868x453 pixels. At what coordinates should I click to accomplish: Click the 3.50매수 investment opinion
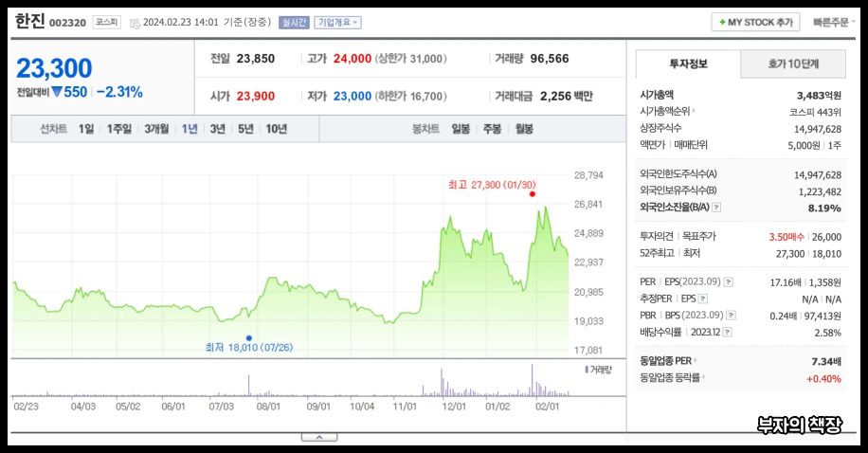(x=787, y=237)
